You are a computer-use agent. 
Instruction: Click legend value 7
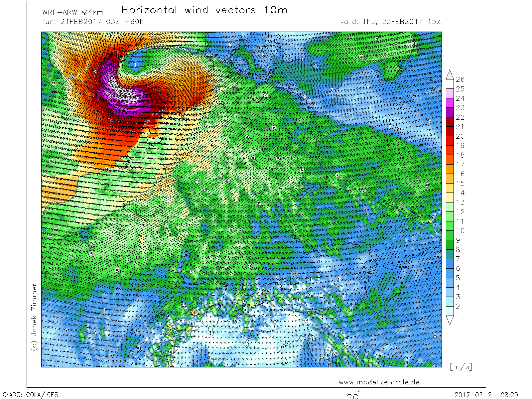click(x=458, y=259)
